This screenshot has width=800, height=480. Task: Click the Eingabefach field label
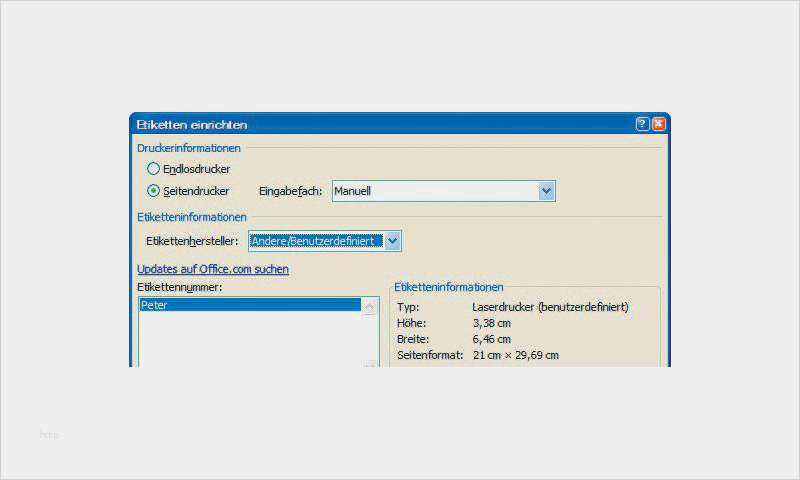pos(290,191)
